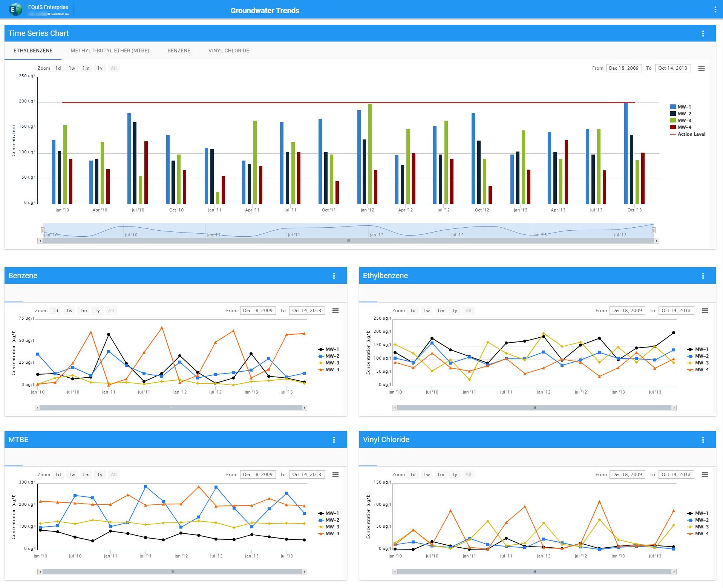Viewport: 723px width, 588px height.
Task: Open Time Series Chart widget options menu
Action: (x=703, y=34)
